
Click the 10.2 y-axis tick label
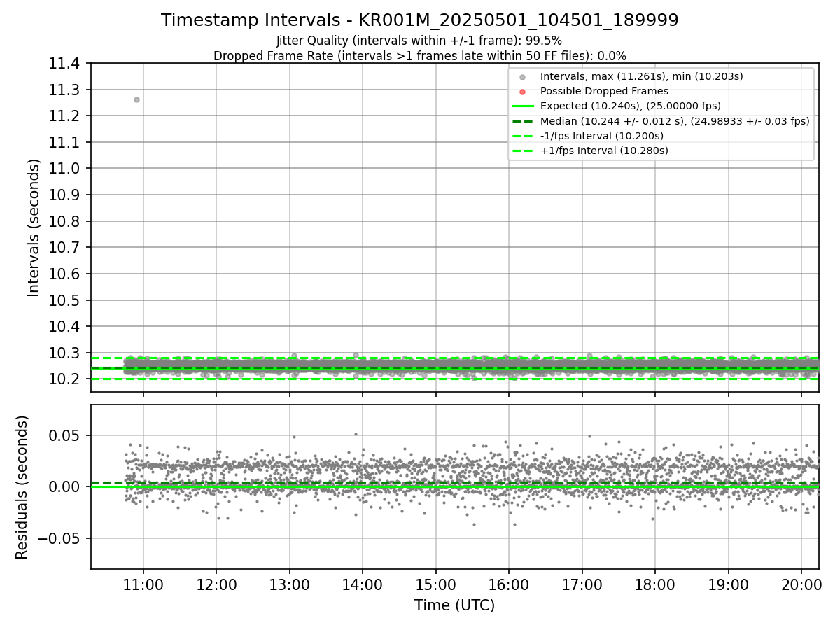tap(65, 379)
